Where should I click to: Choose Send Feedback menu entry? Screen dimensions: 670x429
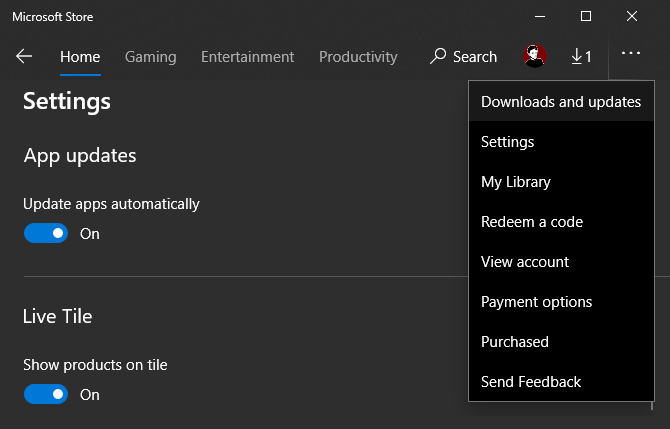click(x=531, y=382)
